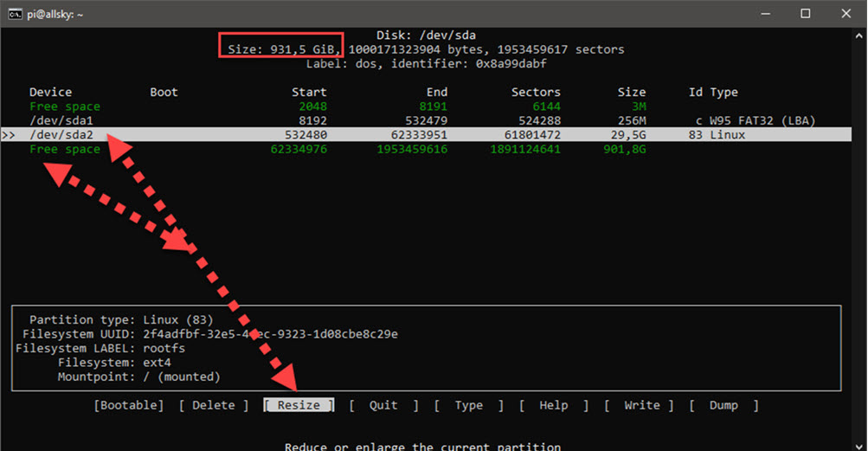Click the Sectors column header
The height and width of the screenshot is (451, 868).
click(536, 92)
